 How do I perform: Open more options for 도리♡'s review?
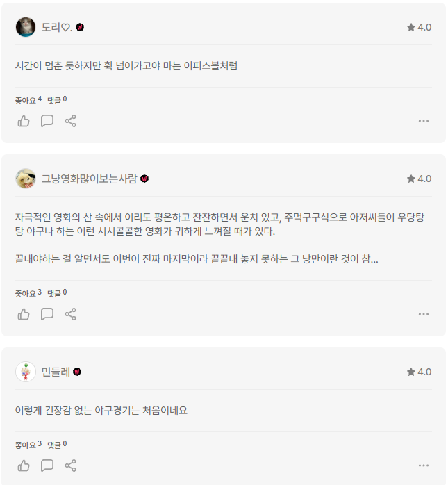tap(424, 121)
